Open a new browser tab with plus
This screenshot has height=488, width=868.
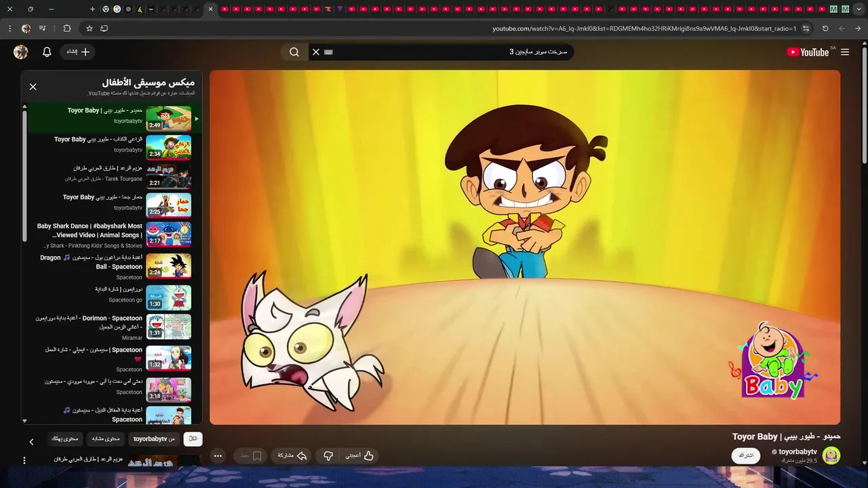(92, 9)
